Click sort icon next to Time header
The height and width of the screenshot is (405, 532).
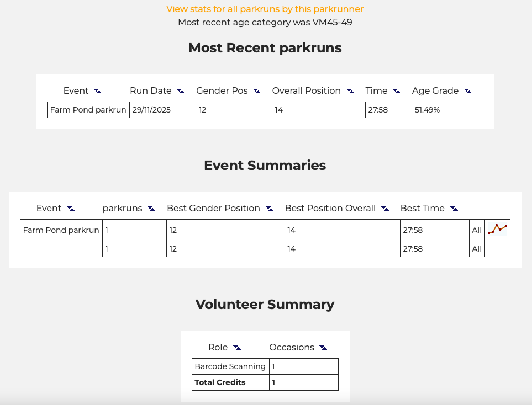click(397, 91)
